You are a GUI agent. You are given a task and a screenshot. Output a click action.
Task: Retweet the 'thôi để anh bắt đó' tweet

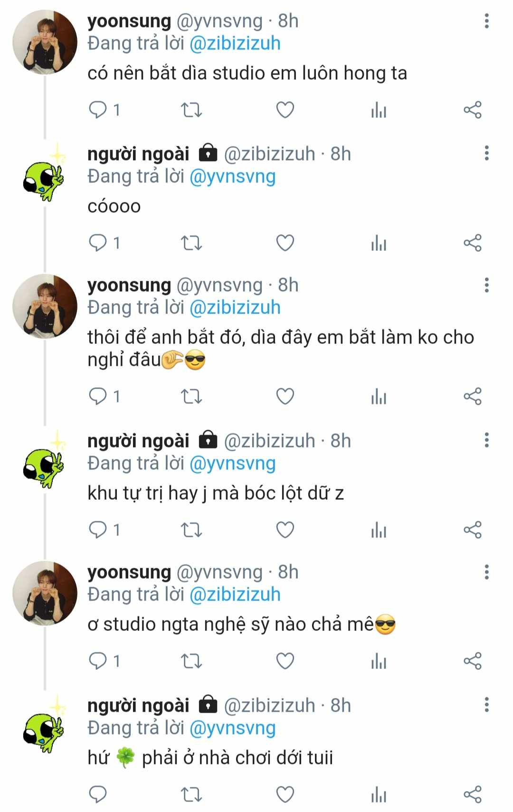(x=191, y=396)
